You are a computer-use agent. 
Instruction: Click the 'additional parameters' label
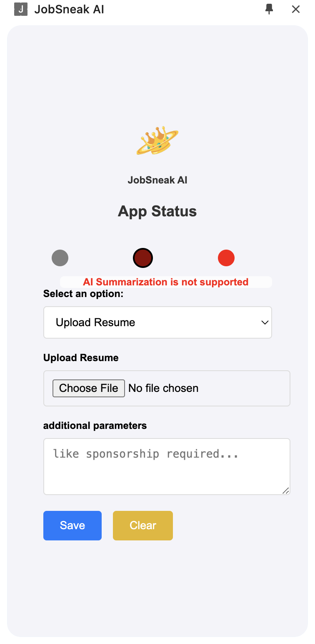click(x=95, y=426)
